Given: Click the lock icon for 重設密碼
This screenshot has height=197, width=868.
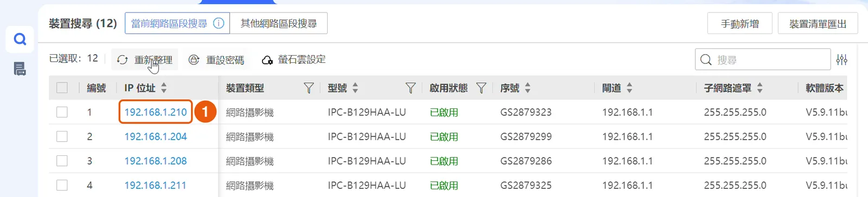Looking at the screenshot, I should (x=194, y=60).
